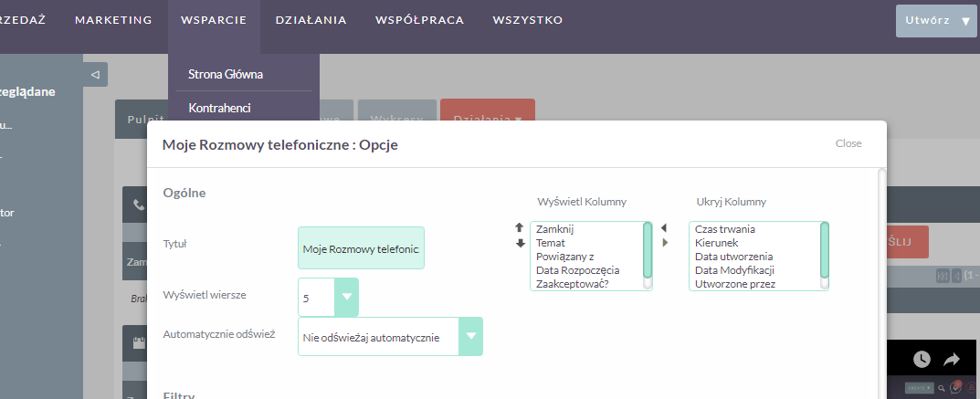980x399 pixels.
Task: Click the Wyświetl wiersze label
Action: pyautogui.click(x=205, y=295)
